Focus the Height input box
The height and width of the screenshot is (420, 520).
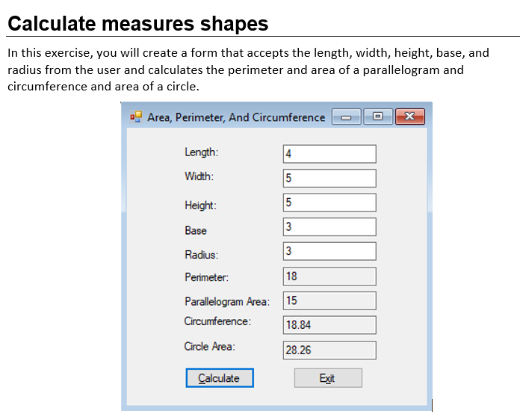(x=329, y=203)
